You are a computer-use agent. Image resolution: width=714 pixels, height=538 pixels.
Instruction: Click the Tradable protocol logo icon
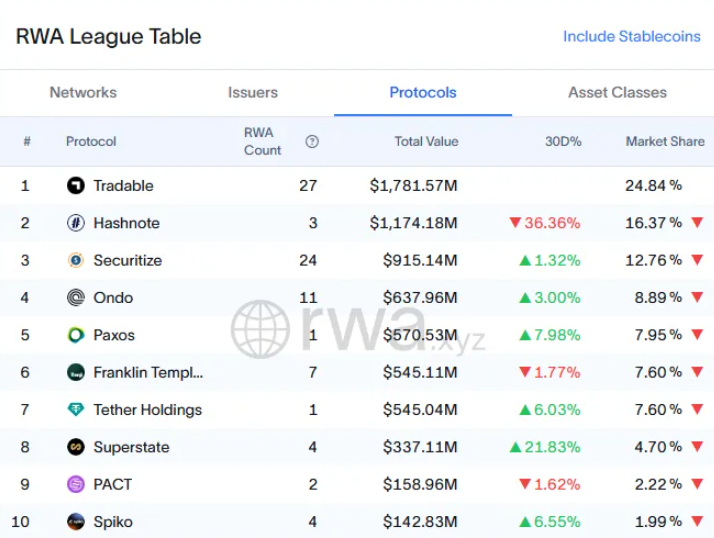(76, 185)
